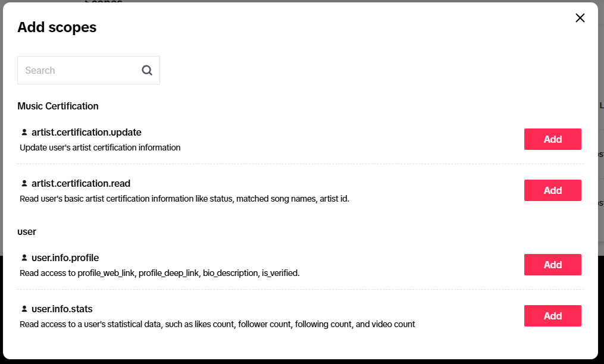Image resolution: width=604 pixels, height=364 pixels.
Task: Select the user.info.profile scope title
Action: (65, 258)
